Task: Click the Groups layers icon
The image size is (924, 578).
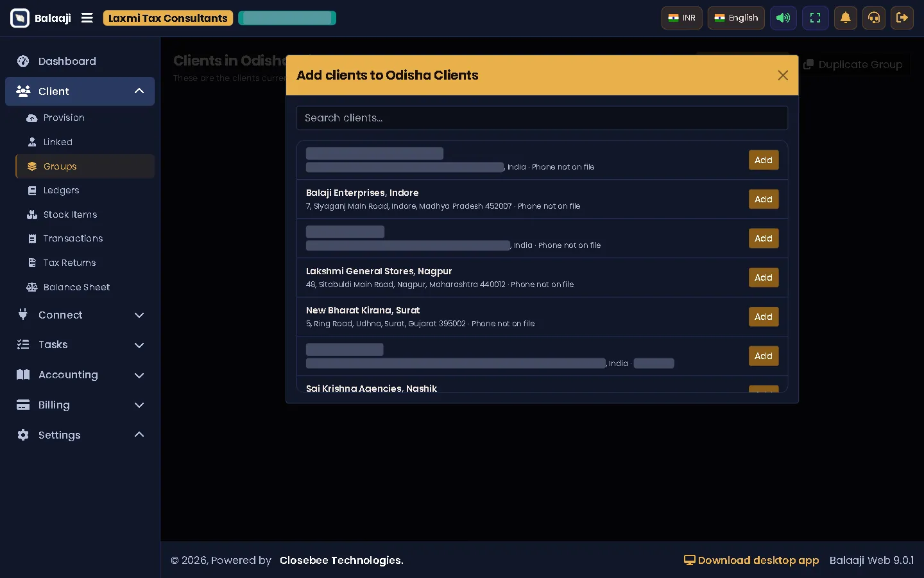Action: coord(32,166)
